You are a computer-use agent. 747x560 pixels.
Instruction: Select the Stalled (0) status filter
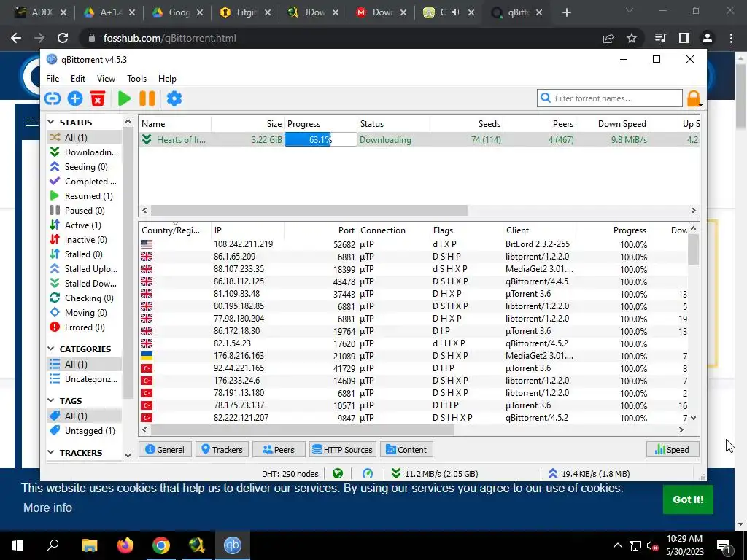tap(84, 254)
